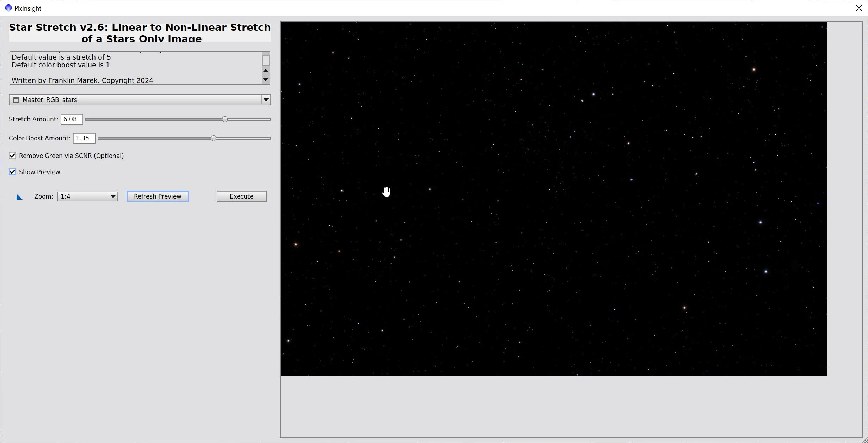Disable Remove Green via SCNR checkbox
Viewport: 868px width, 443px height.
point(12,156)
